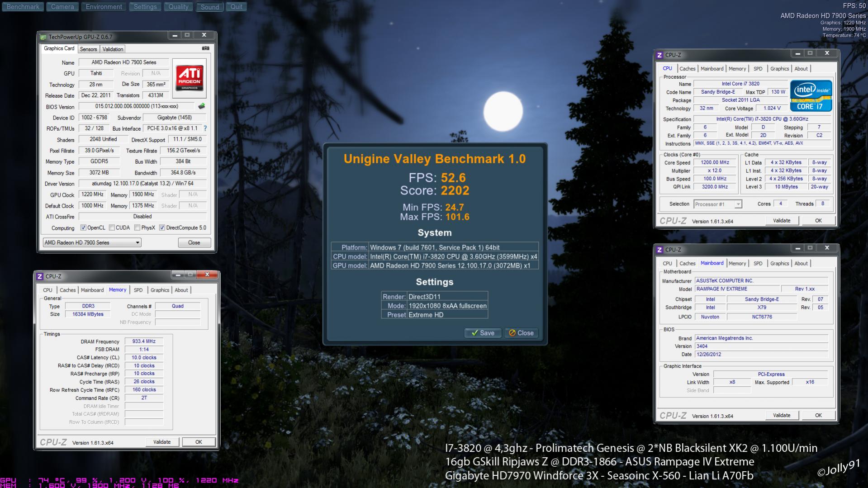Image resolution: width=868 pixels, height=488 pixels.
Task: Click the GPU Clock 1220 MHz field
Action: (93, 194)
